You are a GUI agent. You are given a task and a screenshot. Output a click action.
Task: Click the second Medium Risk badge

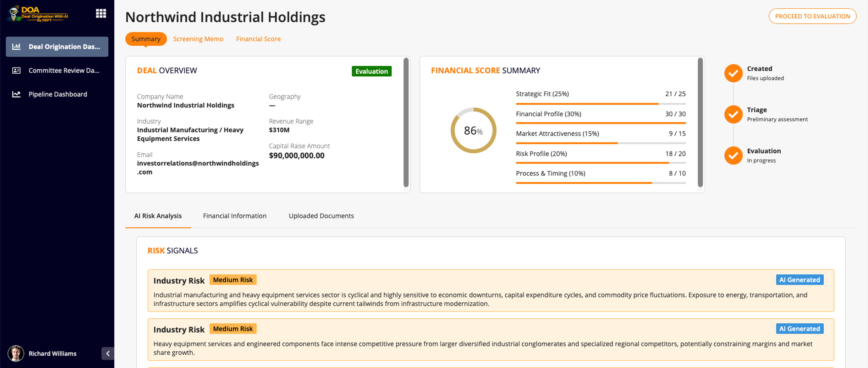pos(233,329)
